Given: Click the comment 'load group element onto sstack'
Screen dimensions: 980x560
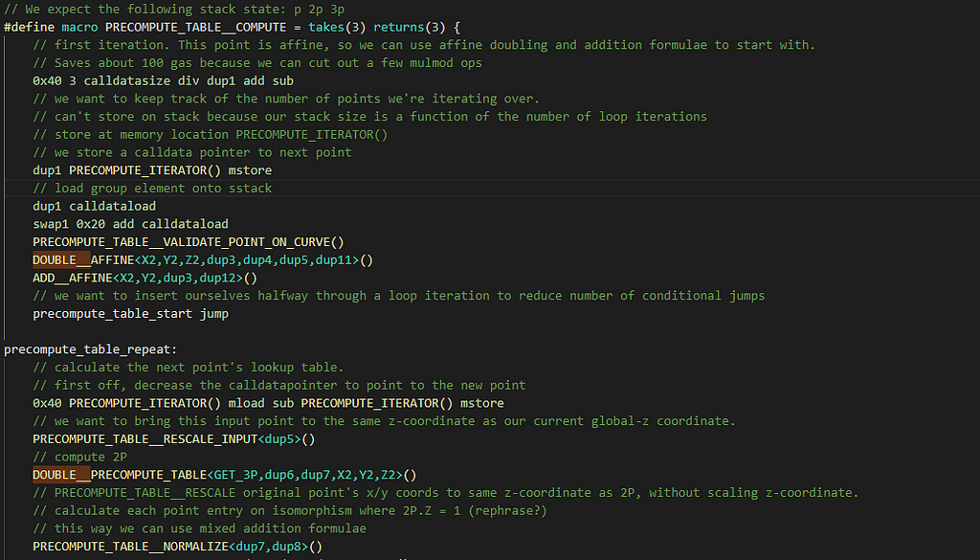Looking at the screenshot, I should point(152,189).
